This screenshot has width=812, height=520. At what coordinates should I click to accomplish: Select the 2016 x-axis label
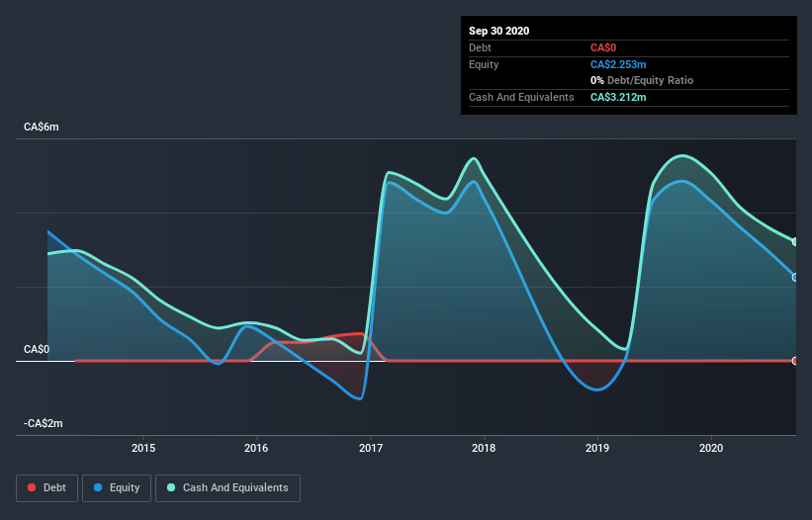click(x=256, y=448)
